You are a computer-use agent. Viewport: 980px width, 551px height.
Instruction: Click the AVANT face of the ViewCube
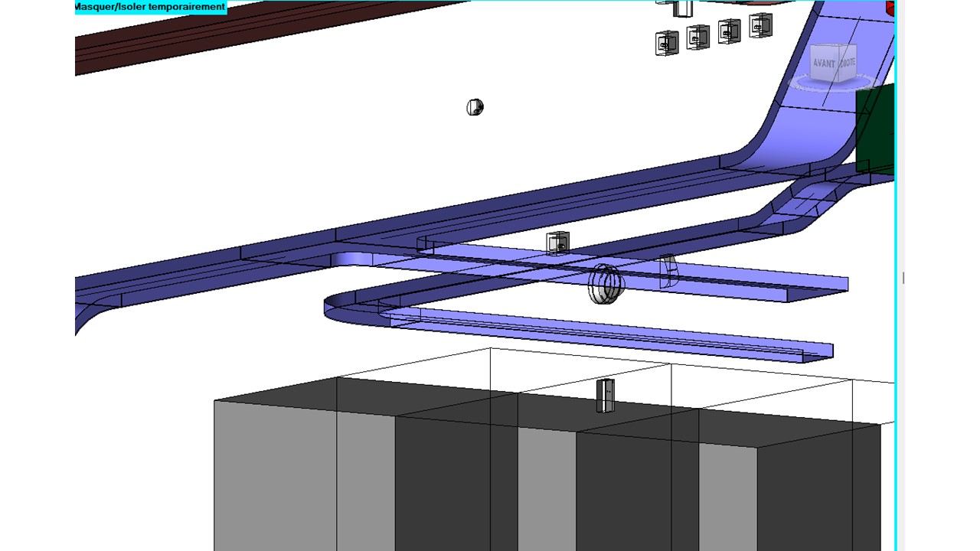pyautogui.click(x=825, y=63)
